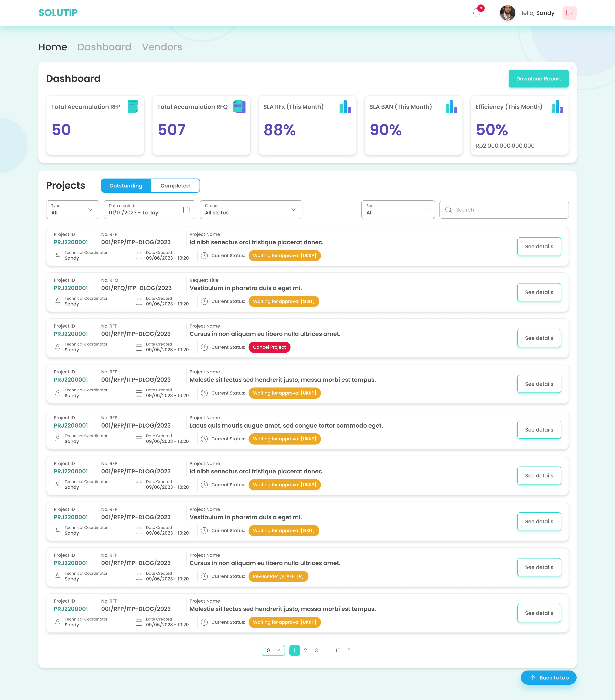Open the date picker calendar icon

click(x=186, y=209)
